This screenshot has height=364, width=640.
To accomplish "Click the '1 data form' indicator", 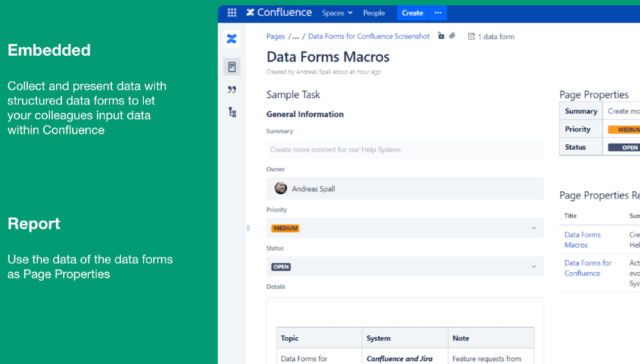I will (x=491, y=36).
